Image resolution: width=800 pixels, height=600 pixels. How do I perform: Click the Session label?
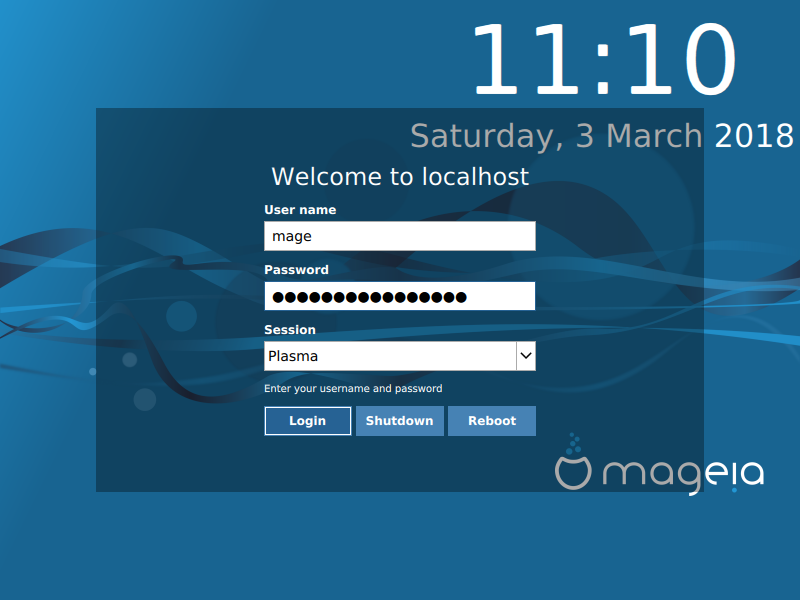tap(290, 330)
